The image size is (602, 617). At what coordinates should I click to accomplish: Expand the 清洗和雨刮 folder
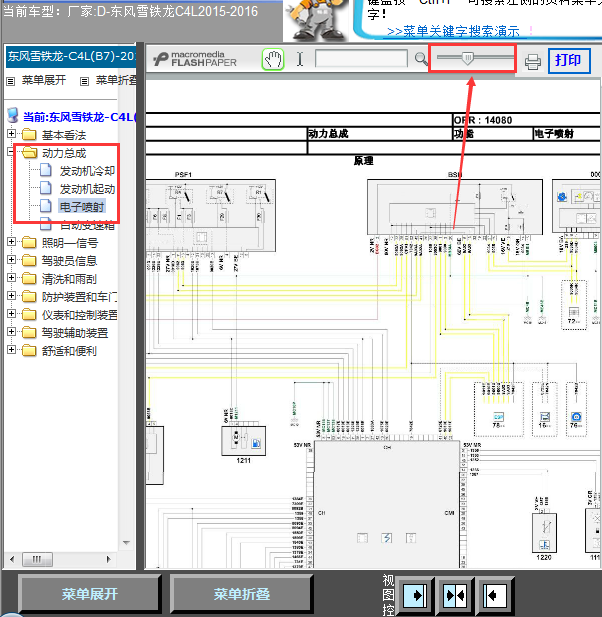coord(11,278)
